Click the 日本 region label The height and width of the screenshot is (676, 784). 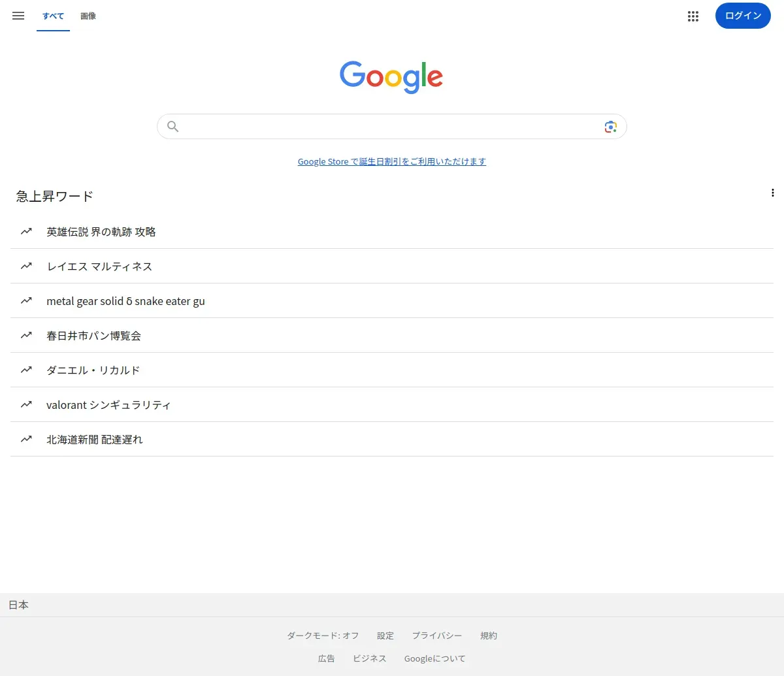point(18,605)
